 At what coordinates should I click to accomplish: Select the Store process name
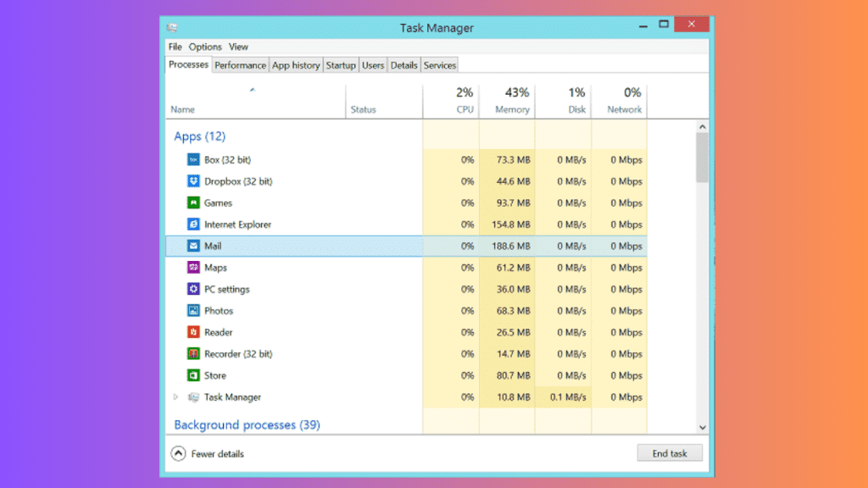214,375
